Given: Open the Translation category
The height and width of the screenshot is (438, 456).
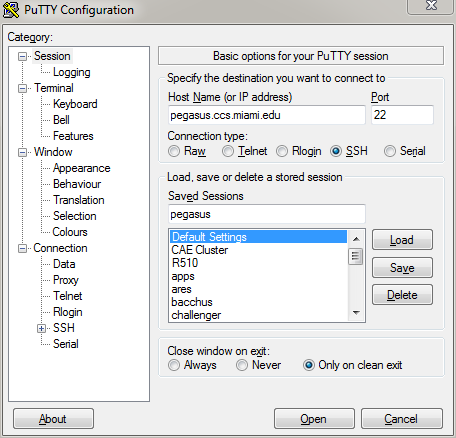Looking at the screenshot, I should point(79,200).
